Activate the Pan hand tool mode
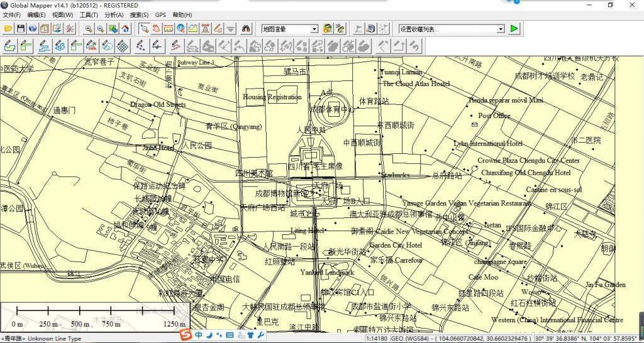644x343 pixels. tap(156, 29)
